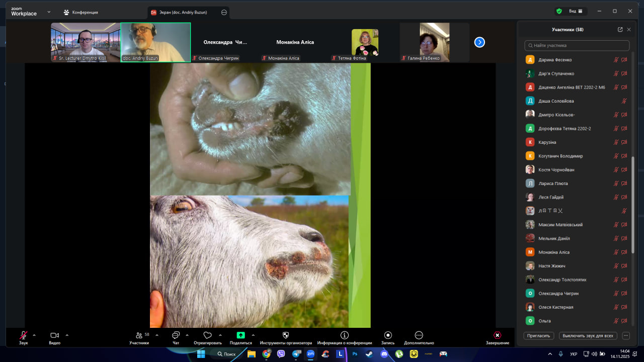Viewport: 644px width, 362px height.
Task: Click the Найти участника search field
Action: (577, 45)
